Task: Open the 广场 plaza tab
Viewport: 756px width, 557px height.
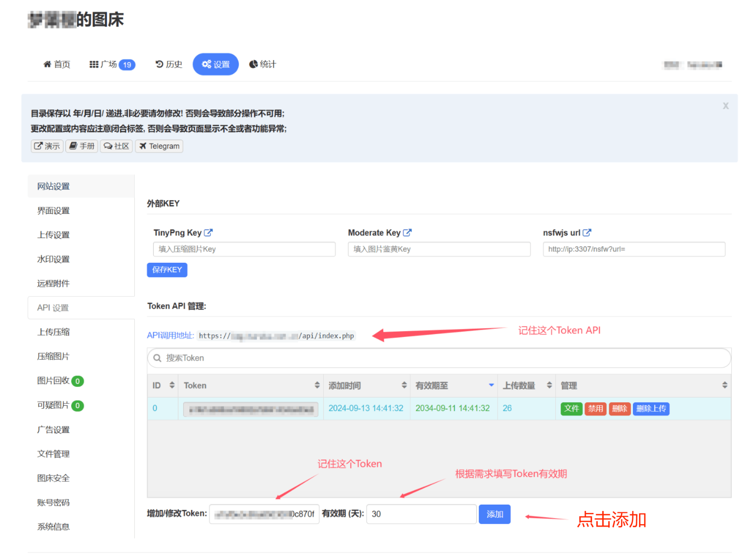Action: tap(112, 64)
